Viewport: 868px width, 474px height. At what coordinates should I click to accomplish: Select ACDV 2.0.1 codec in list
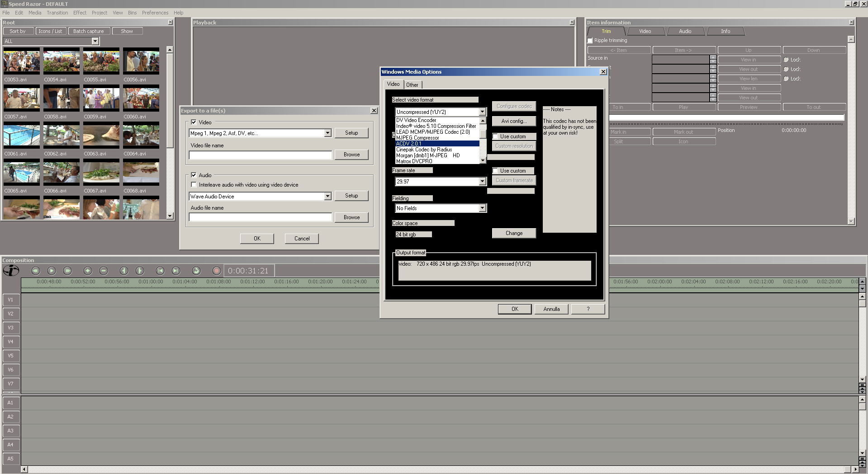(437, 144)
